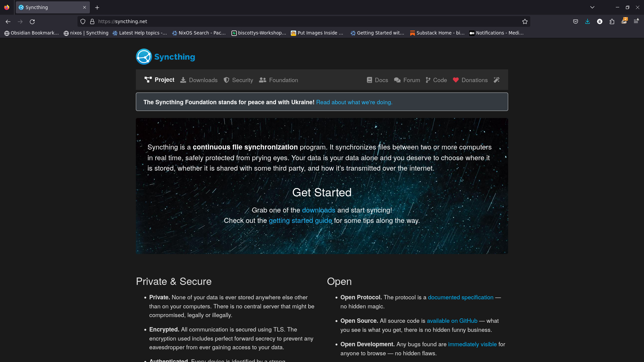Click the Code branch icon

click(428, 80)
